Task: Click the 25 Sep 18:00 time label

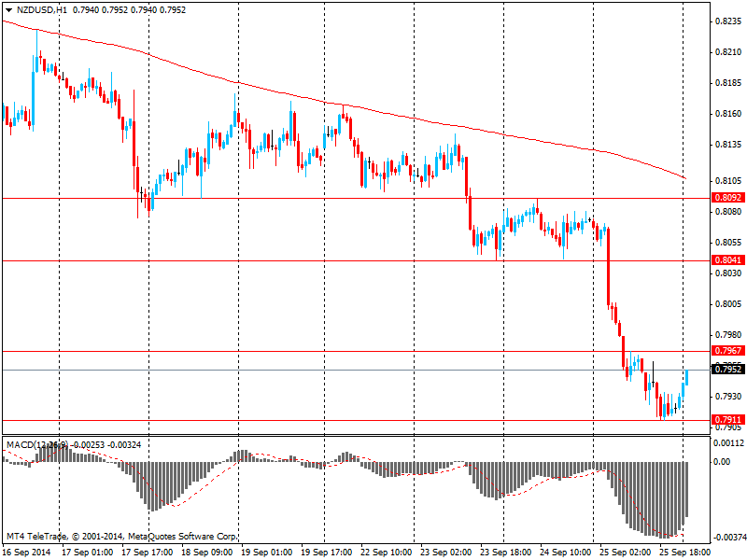Action: (685, 553)
